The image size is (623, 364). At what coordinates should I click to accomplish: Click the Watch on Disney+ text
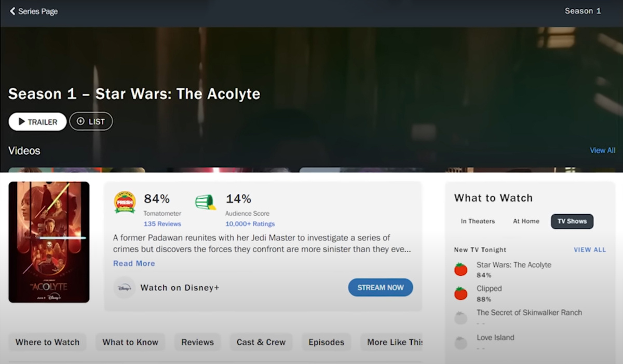point(180,288)
